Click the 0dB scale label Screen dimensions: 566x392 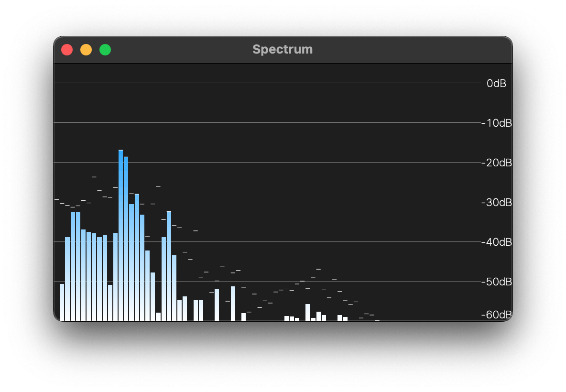496,83
